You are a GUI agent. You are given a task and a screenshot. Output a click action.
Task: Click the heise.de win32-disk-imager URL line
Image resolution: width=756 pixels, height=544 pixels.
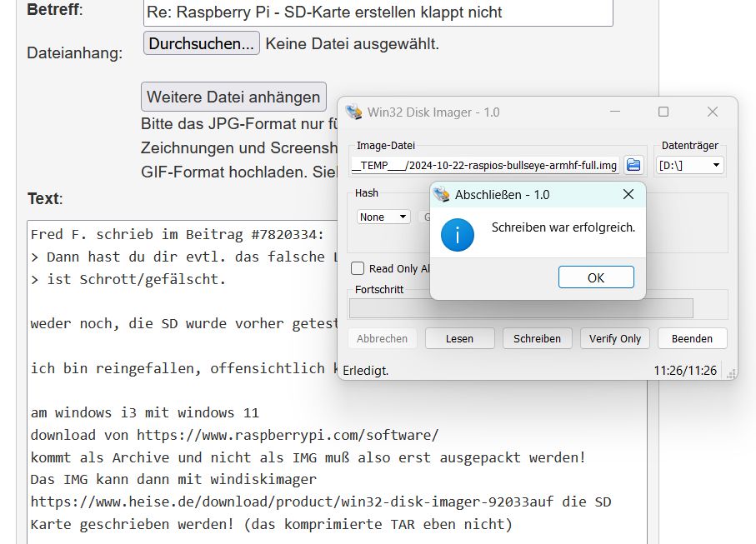(321, 502)
